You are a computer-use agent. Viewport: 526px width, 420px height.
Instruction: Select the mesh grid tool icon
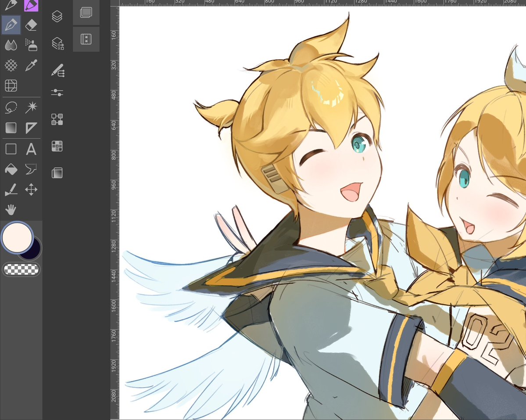tap(11, 86)
